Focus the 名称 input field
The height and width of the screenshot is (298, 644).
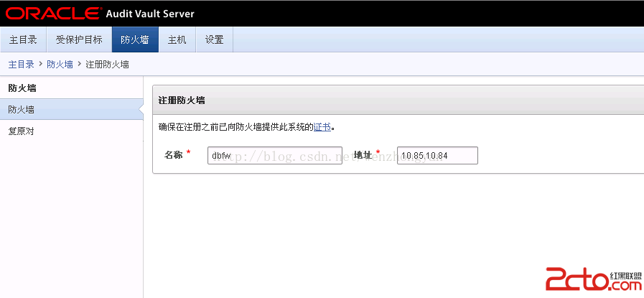pos(275,155)
